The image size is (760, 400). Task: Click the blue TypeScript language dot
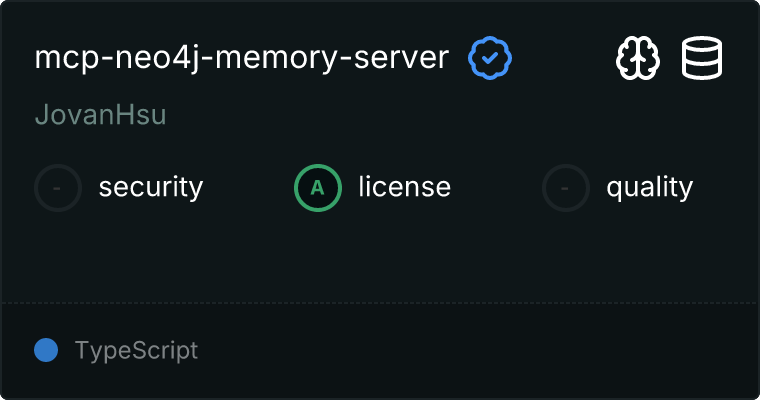tap(46, 350)
